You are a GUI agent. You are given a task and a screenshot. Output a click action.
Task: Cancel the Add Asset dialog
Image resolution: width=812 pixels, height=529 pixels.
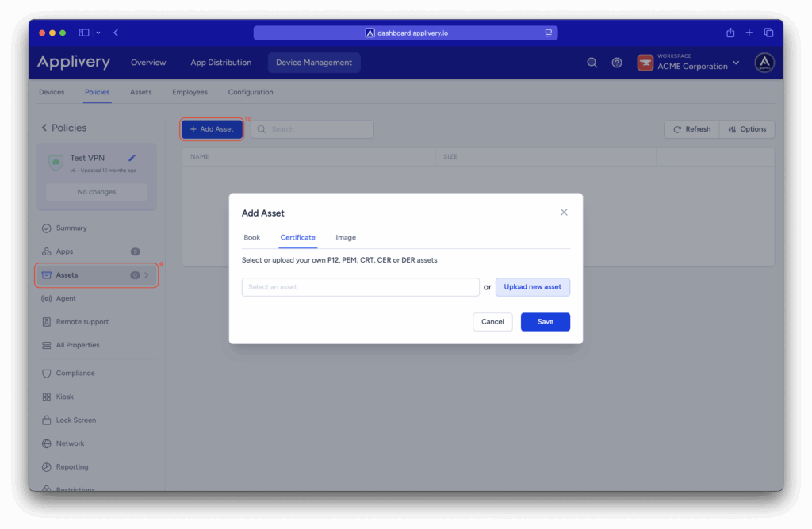coord(492,322)
